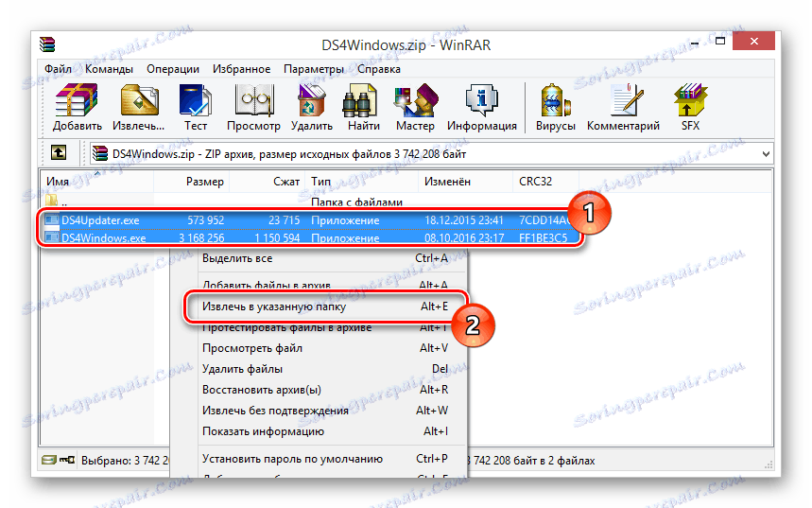The image size is (812, 508).
Task: Launch the Мастер (Wizard) tool
Action: coord(415,107)
